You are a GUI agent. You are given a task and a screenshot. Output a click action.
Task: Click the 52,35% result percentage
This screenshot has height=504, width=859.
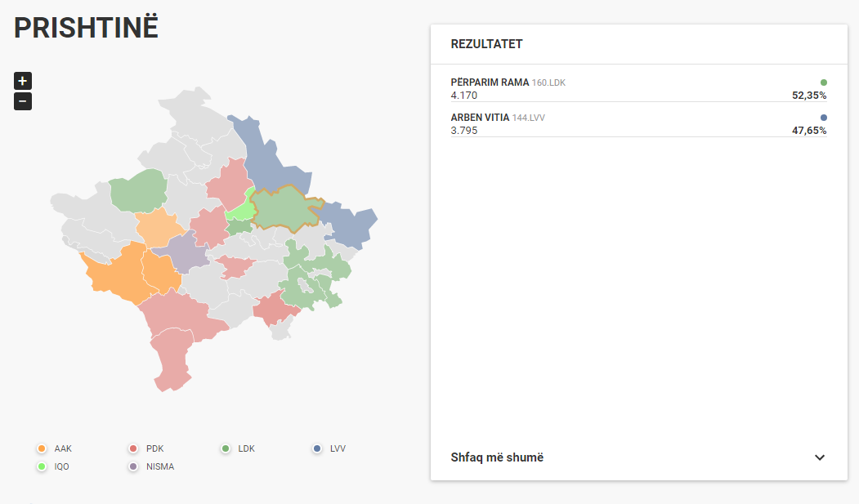point(809,96)
